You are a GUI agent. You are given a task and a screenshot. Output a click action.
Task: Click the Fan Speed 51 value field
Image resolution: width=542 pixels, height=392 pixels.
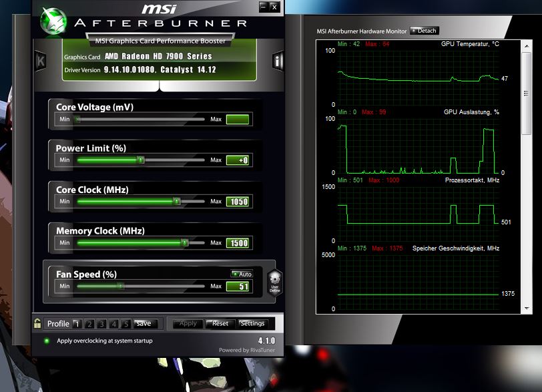pyautogui.click(x=238, y=286)
